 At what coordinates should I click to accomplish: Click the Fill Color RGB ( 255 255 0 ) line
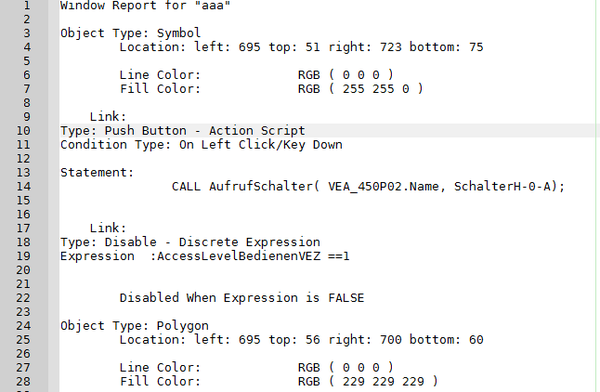[271, 89]
